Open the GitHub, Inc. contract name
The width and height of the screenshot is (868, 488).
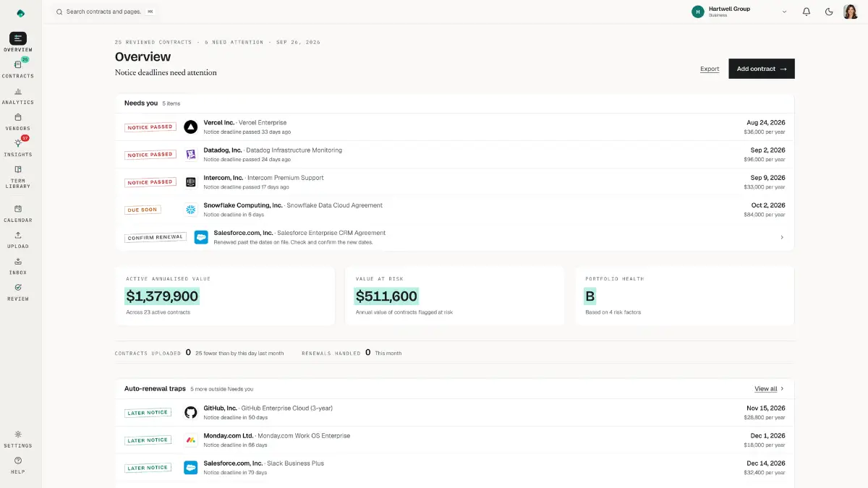pos(220,408)
